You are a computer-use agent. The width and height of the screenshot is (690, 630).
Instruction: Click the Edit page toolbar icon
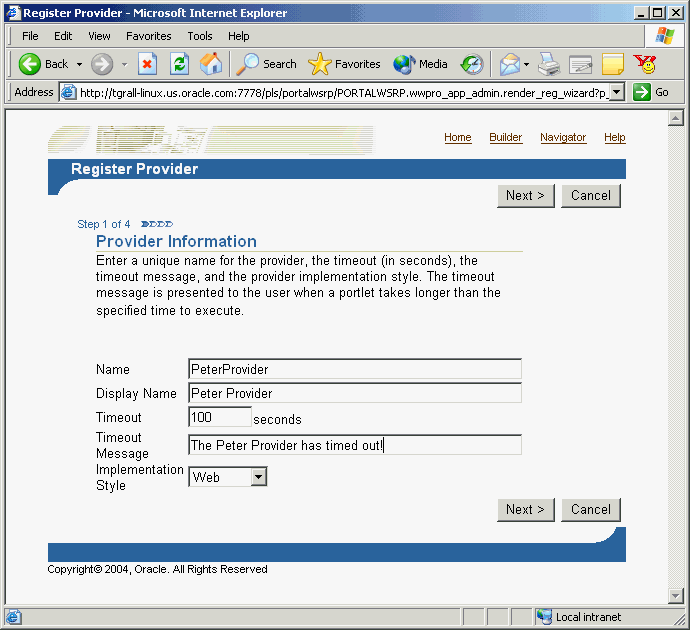tap(581, 64)
